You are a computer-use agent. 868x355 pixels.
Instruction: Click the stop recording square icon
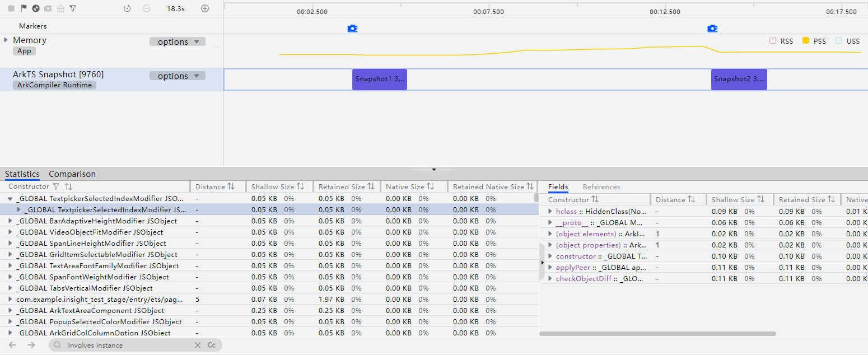11,8
